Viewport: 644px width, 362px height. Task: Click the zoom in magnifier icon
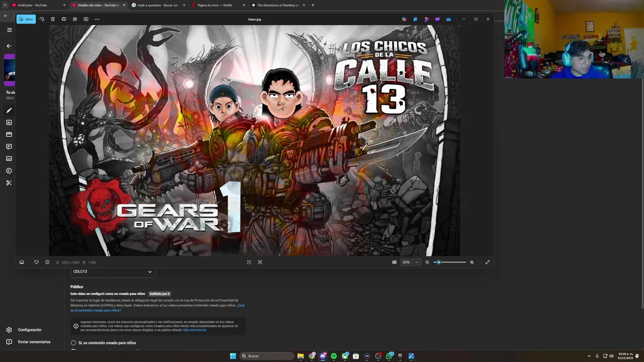[x=472, y=262]
